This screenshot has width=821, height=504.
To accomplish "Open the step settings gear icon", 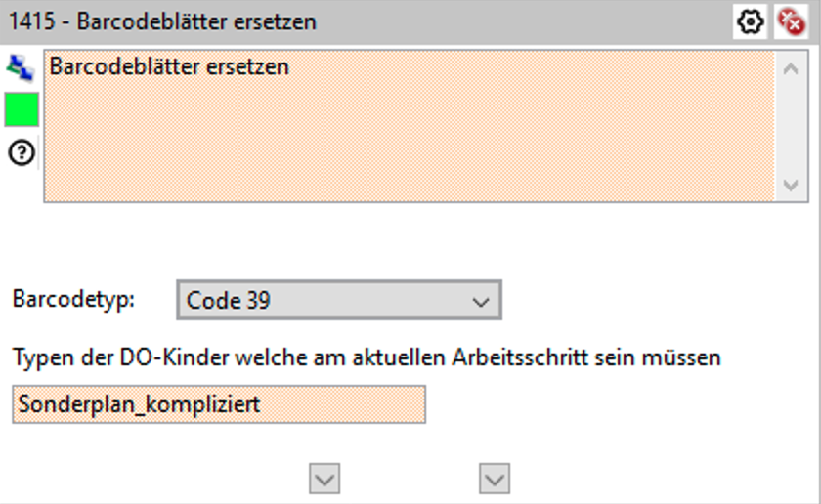I will click(x=751, y=21).
